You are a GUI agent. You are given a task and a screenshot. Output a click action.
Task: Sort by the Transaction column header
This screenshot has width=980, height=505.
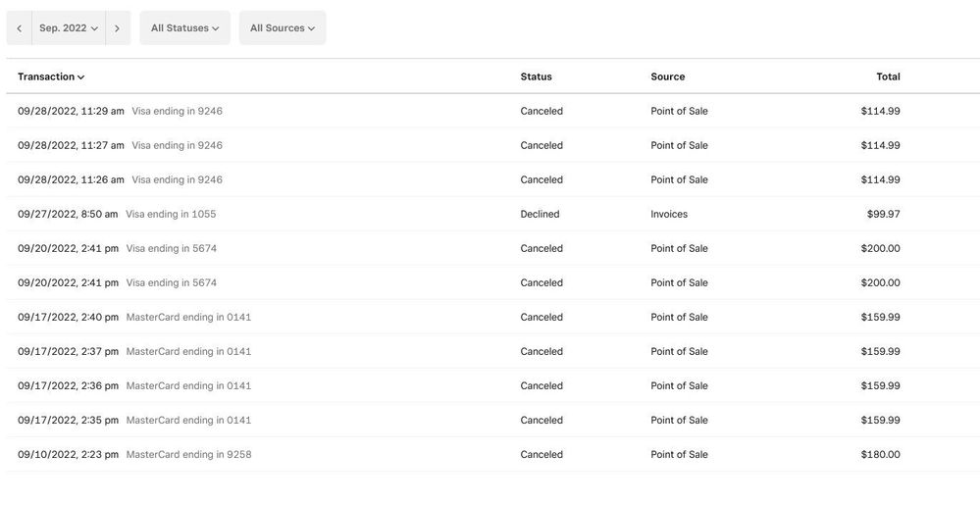pos(51,76)
